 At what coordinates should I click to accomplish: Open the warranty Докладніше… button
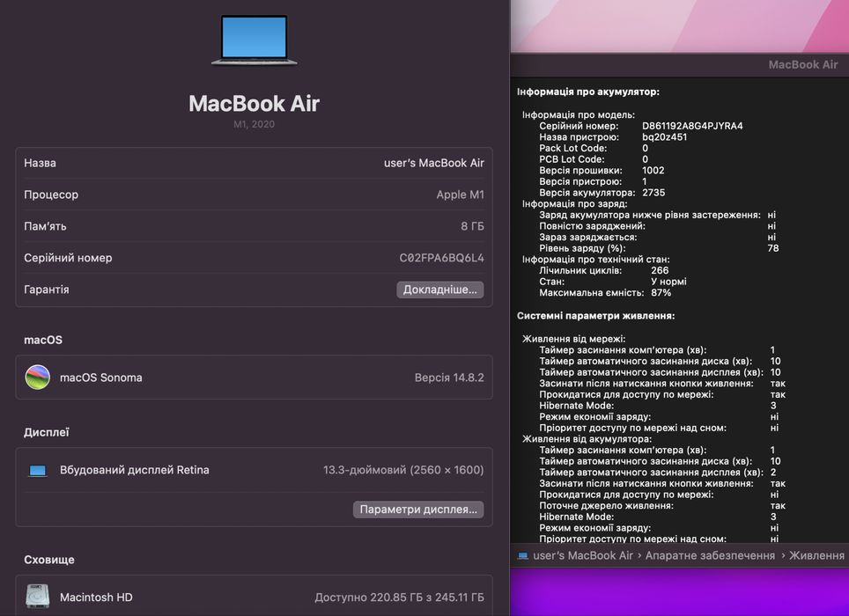pos(440,290)
